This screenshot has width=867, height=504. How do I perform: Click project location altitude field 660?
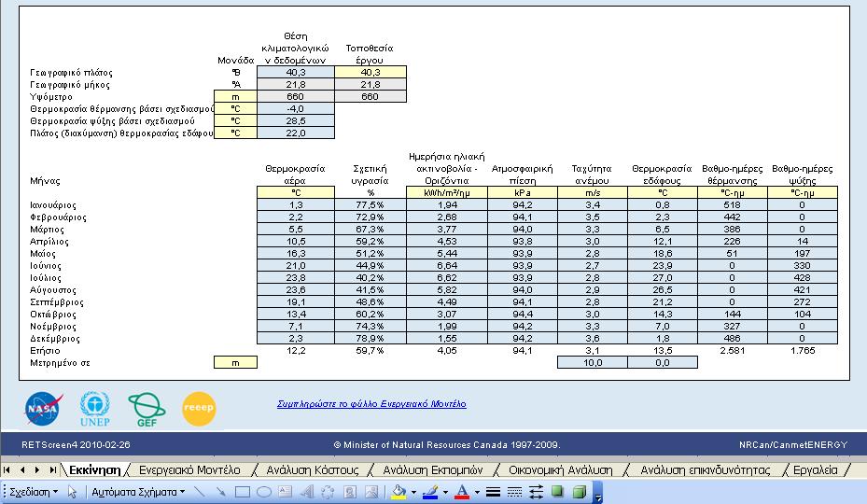point(371,97)
